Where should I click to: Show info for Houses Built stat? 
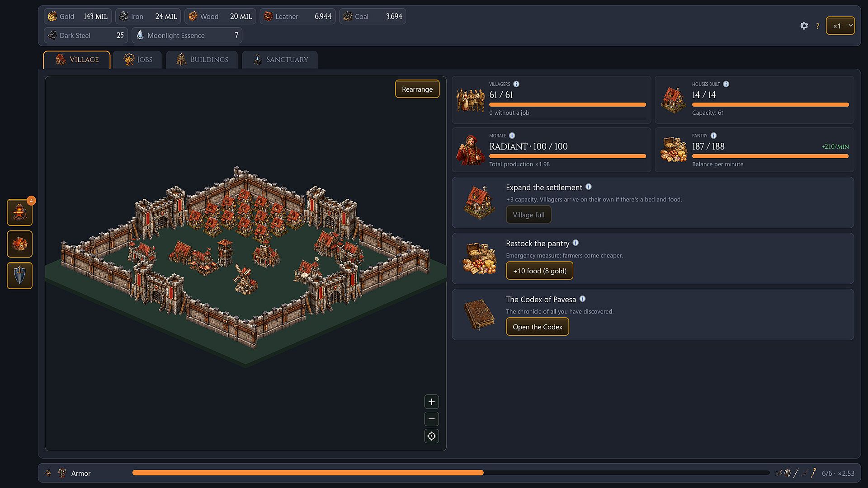726,84
